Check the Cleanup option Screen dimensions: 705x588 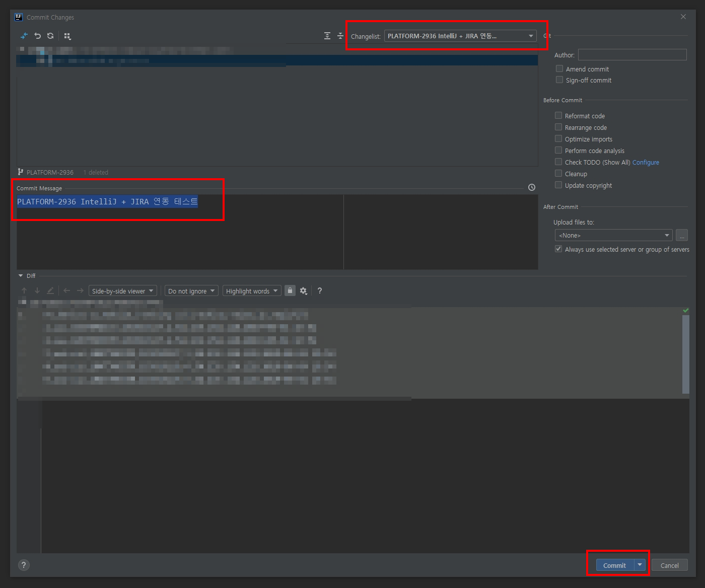(558, 173)
